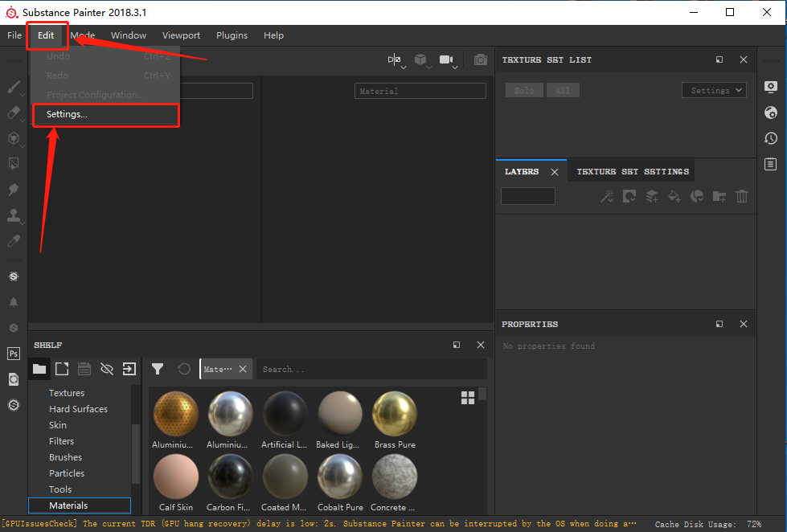Switch to the Layers tab

(522, 172)
